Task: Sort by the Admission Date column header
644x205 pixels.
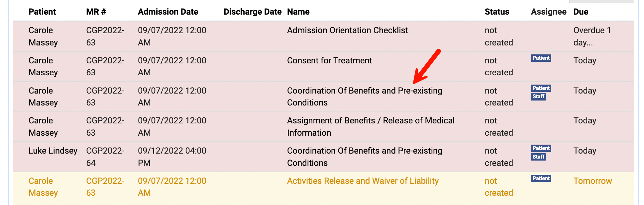Action: (168, 12)
